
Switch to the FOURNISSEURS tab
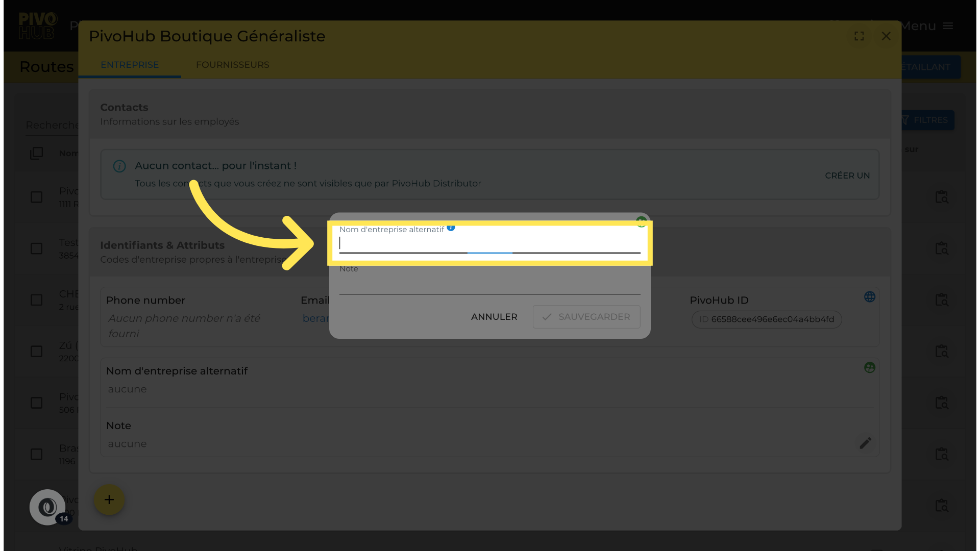tap(232, 65)
